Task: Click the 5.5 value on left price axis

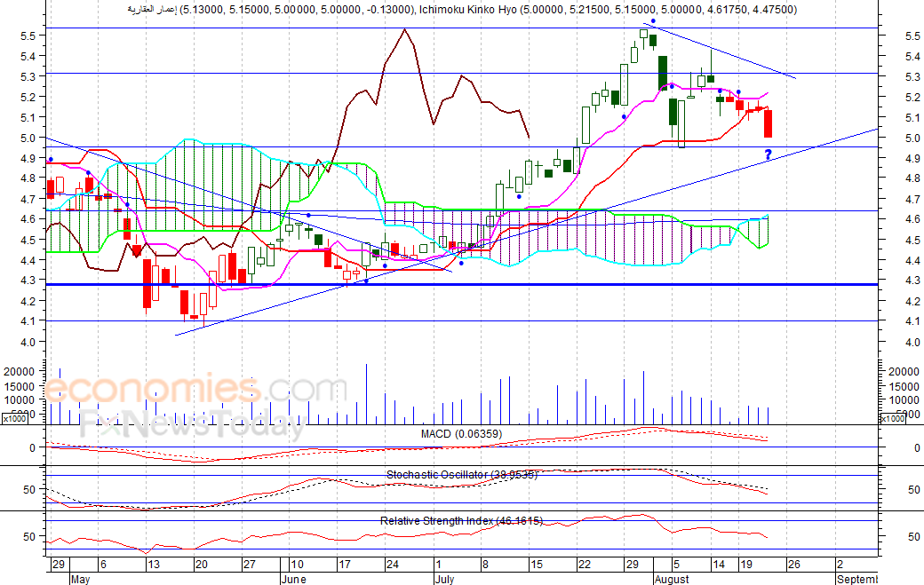Action: pos(28,36)
